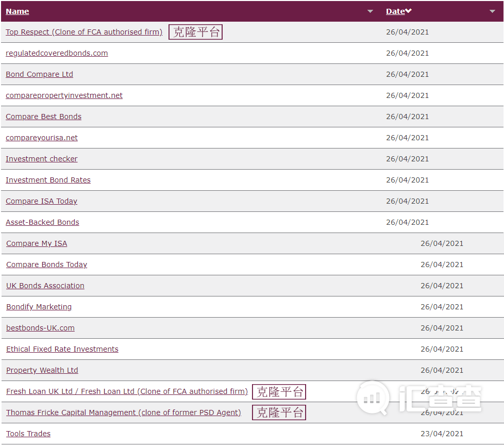The image size is (504, 446).
Task: Select the date in the Top Respect row
Action: click(407, 32)
